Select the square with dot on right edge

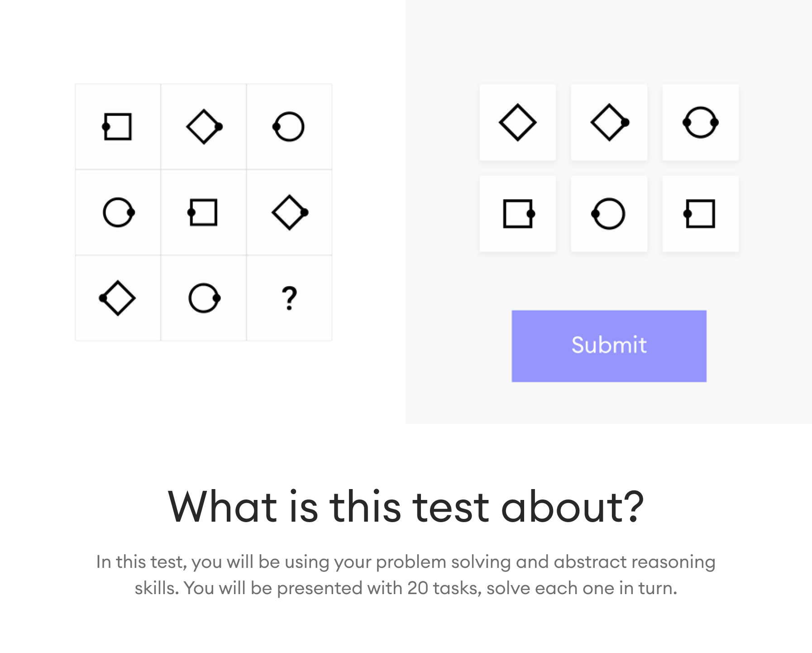point(518,213)
